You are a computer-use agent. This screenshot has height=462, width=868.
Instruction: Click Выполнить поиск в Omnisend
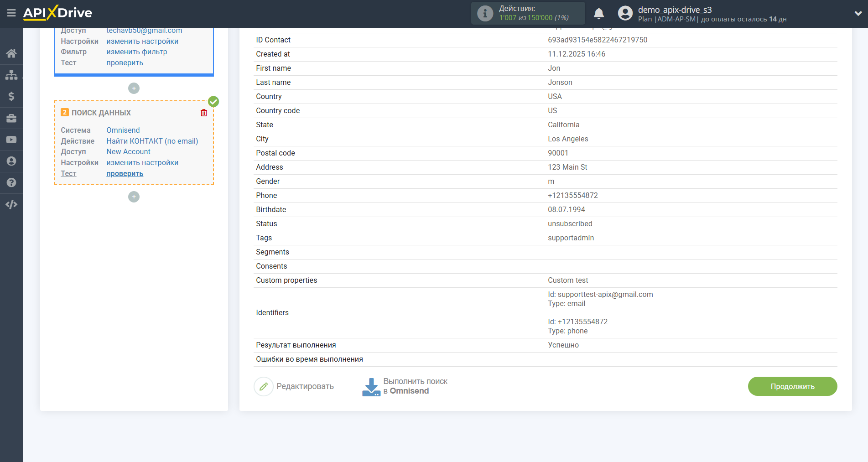click(x=415, y=386)
